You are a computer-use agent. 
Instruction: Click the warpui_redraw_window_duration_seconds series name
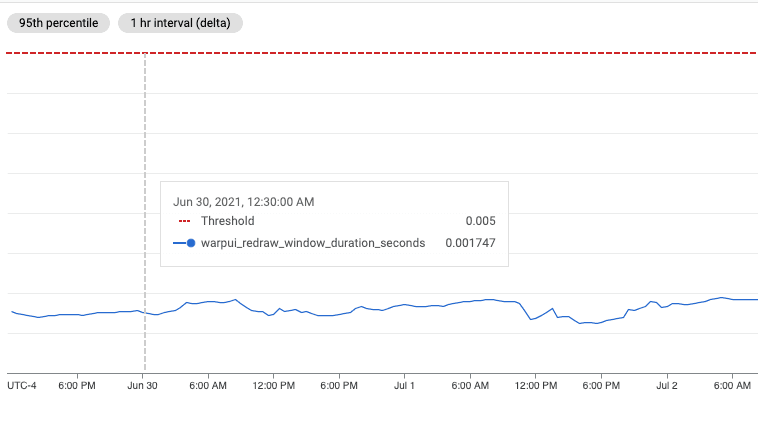313,242
